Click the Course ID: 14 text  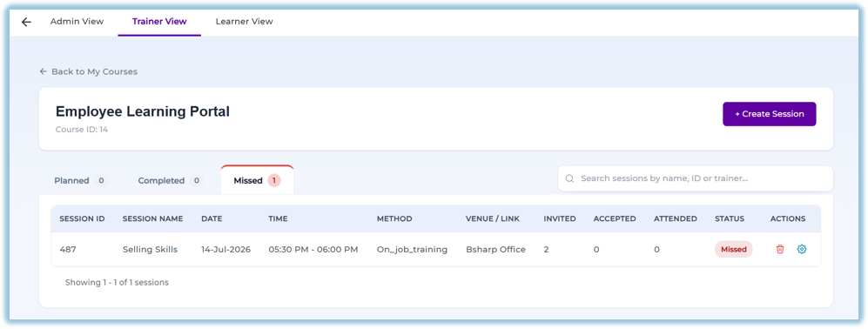coord(81,131)
